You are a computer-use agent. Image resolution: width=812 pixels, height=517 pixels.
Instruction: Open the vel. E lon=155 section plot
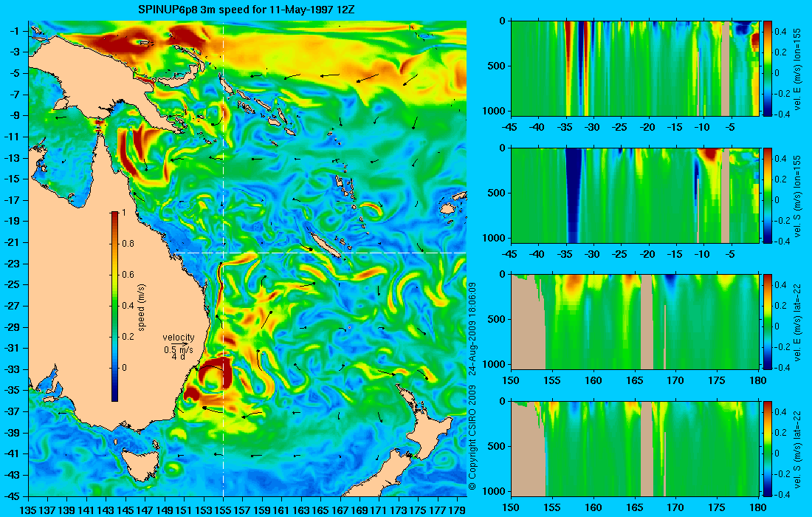click(635, 69)
